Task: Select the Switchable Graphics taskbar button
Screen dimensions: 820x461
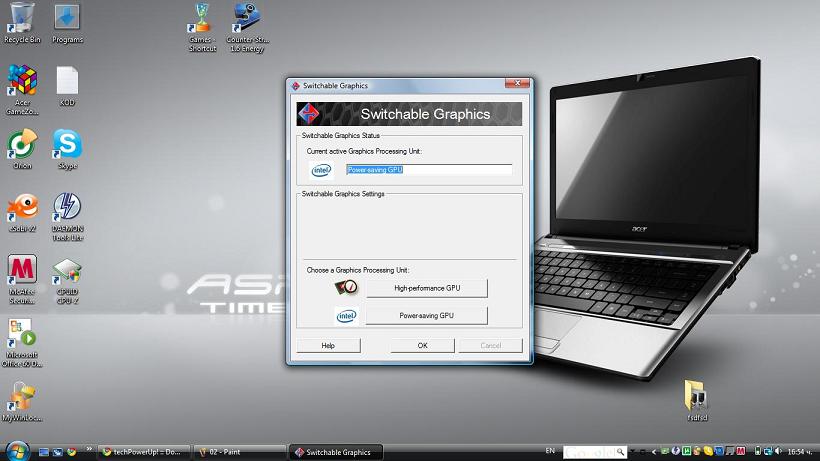Action: 336,452
